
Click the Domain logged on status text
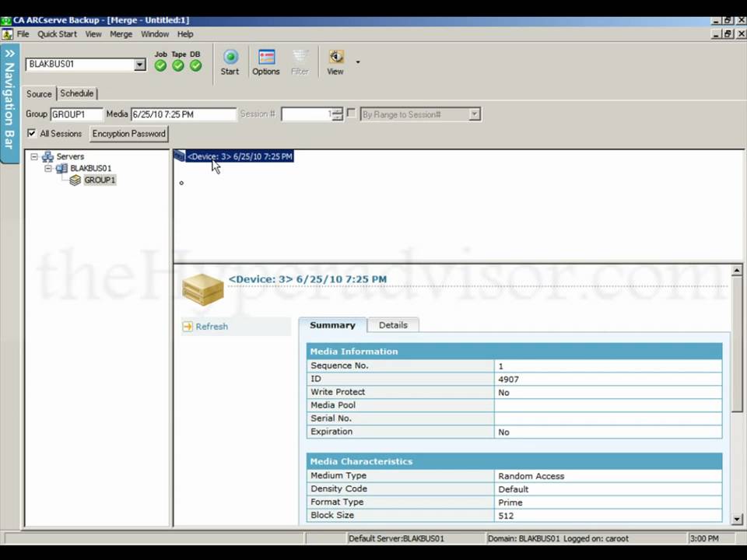(x=558, y=538)
